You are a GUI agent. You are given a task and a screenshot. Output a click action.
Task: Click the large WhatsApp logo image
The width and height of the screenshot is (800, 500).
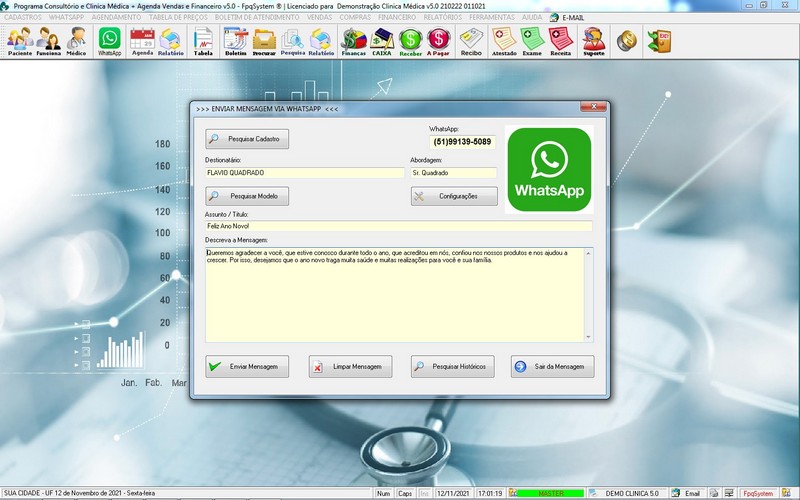coord(549,169)
